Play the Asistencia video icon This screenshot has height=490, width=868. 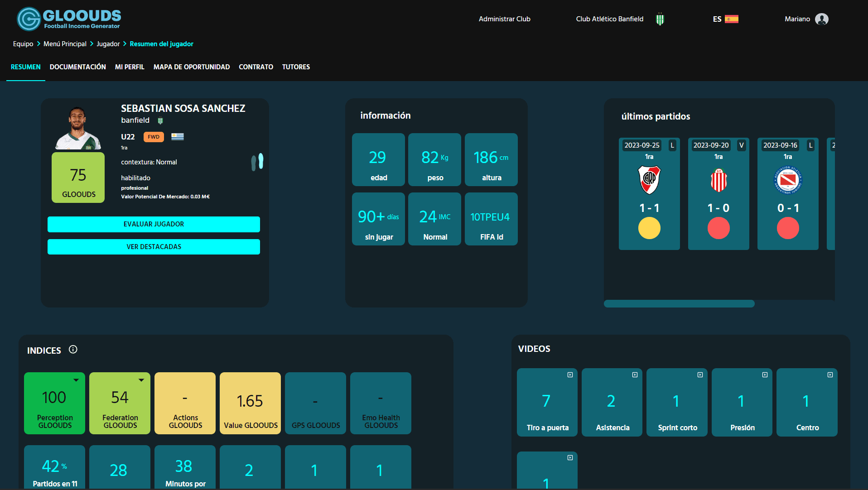(635, 375)
